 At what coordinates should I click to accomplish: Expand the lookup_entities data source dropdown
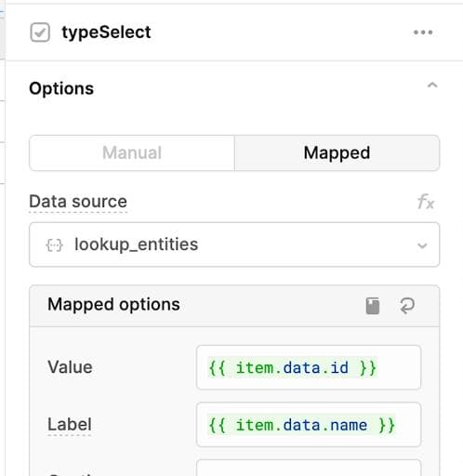(x=422, y=245)
